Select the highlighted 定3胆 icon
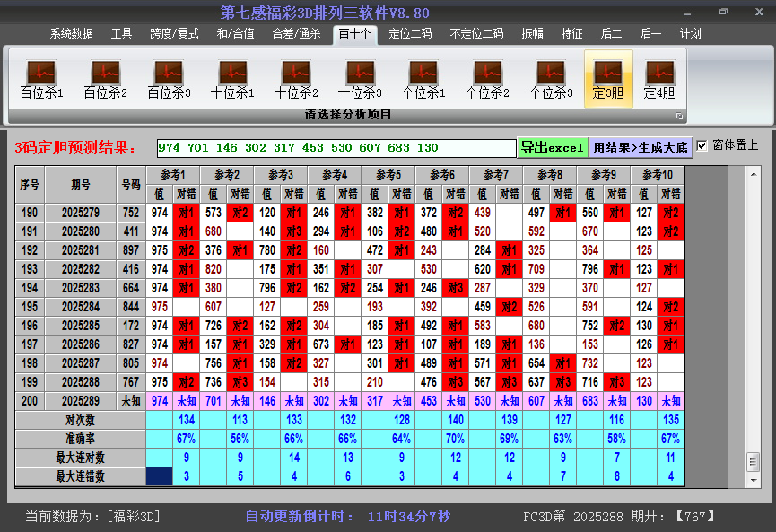Image resolution: width=776 pixels, height=532 pixels. point(607,76)
